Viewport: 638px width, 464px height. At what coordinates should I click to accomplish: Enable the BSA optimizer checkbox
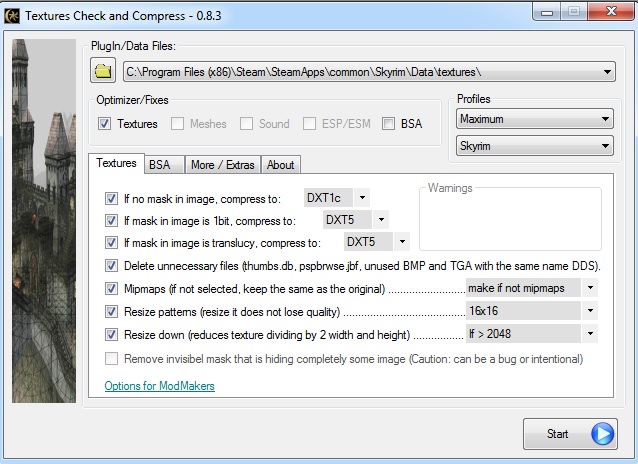tap(388, 124)
